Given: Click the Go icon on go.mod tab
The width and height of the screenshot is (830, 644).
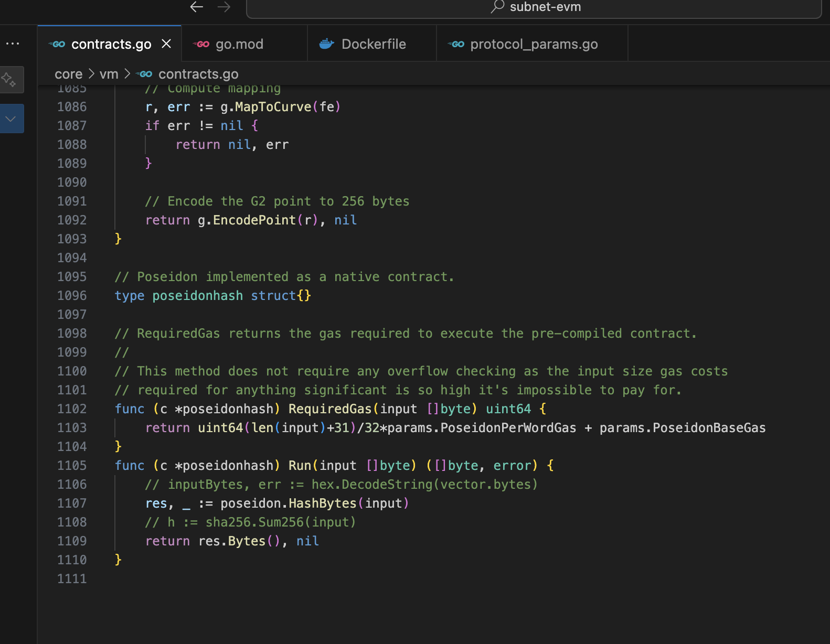Looking at the screenshot, I should 201,44.
